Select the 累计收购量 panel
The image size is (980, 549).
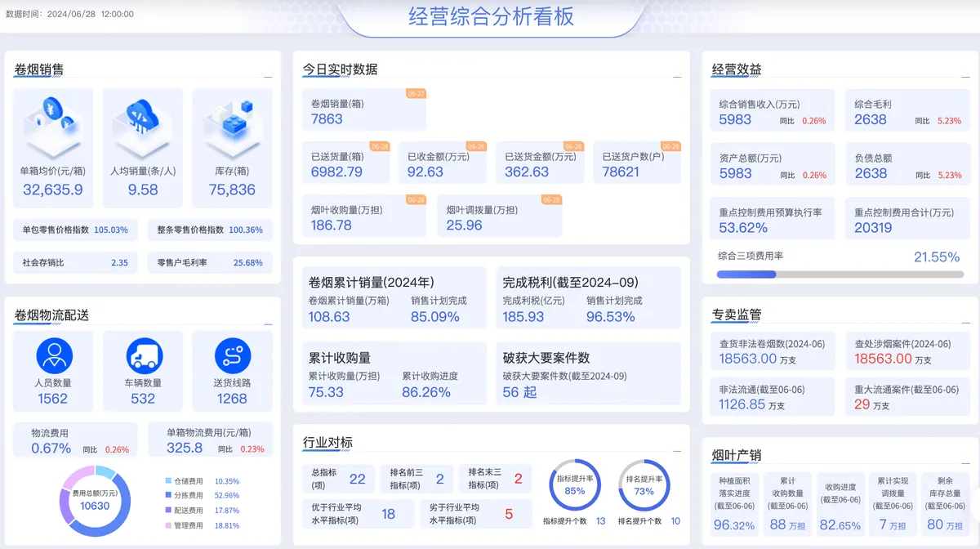click(x=394, y=373)
